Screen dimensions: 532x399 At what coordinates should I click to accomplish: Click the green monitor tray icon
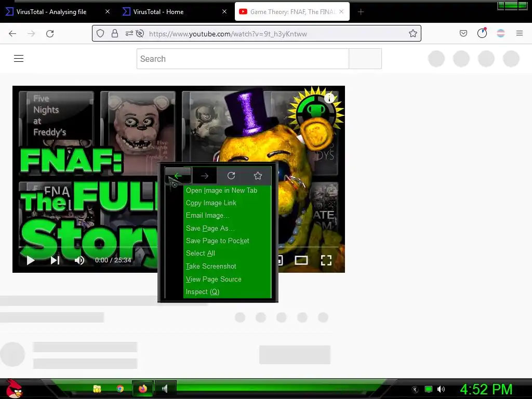[429, 389]
